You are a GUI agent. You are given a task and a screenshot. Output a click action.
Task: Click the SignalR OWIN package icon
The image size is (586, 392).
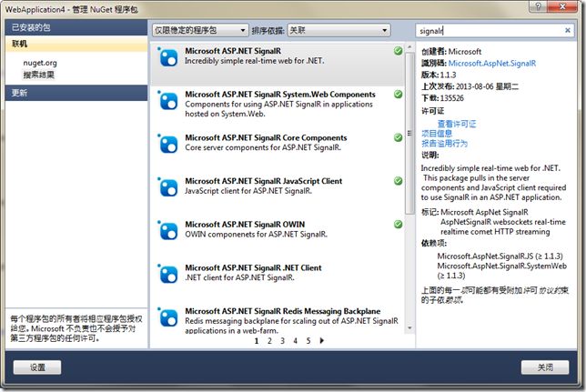(x=167, y=231)
